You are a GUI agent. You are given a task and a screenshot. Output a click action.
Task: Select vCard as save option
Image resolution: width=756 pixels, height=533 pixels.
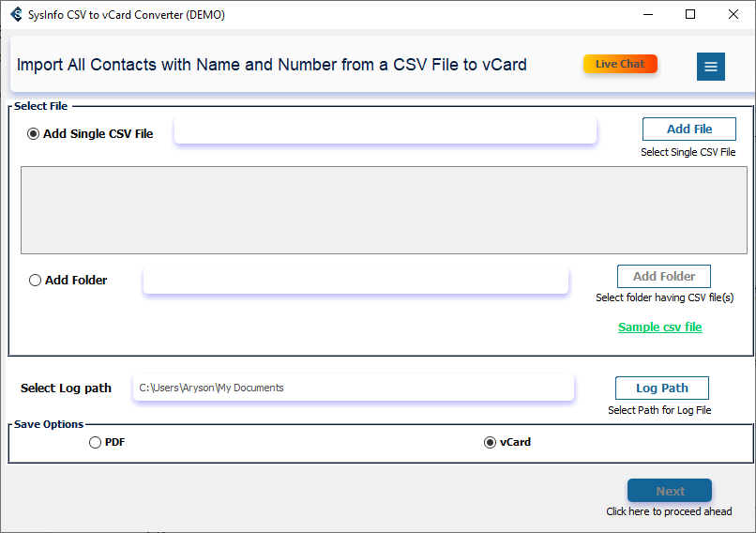pos(490,442)
